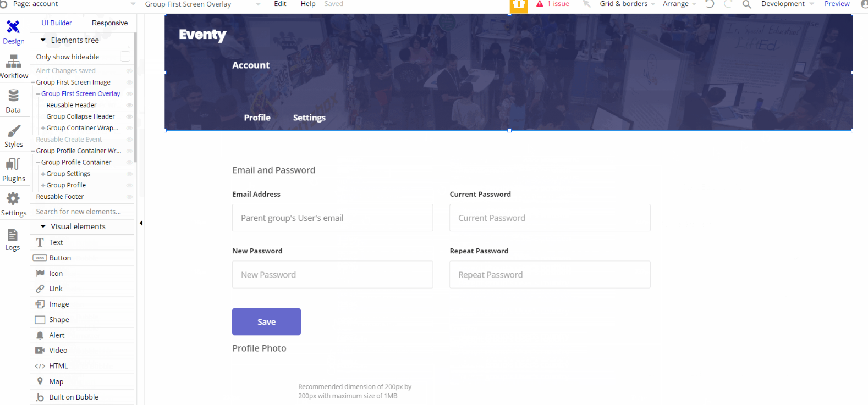Click the Preview link
The height and width of the screenshot is (405, 868).
(x=837, y=4)
